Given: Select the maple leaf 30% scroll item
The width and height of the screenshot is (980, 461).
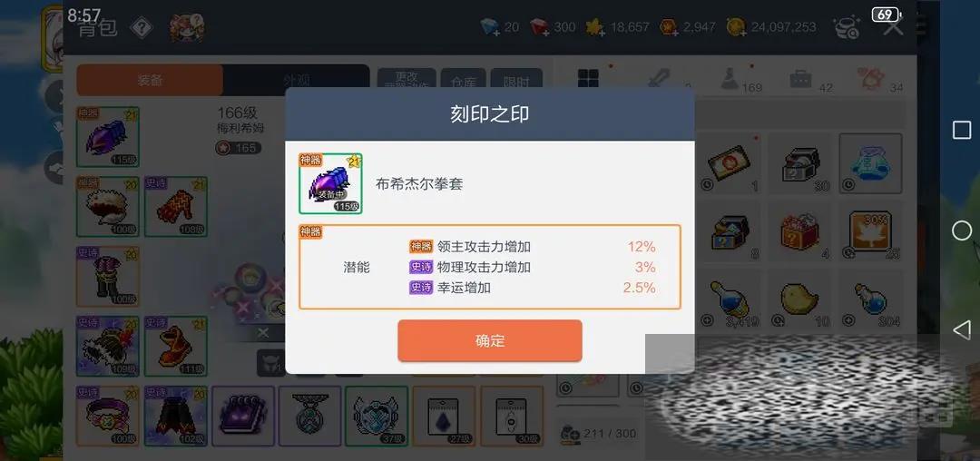Looking at the screenshot, I should 870,231.
